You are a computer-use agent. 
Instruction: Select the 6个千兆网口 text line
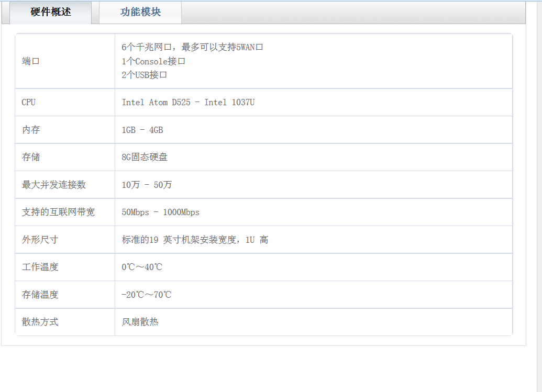point(192,48)
